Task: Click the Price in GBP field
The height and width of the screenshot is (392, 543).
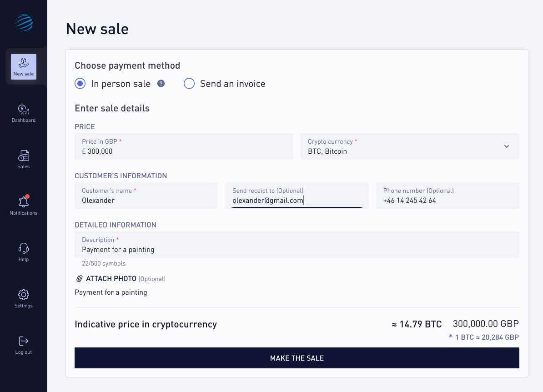Action: [x=184, y=146]
